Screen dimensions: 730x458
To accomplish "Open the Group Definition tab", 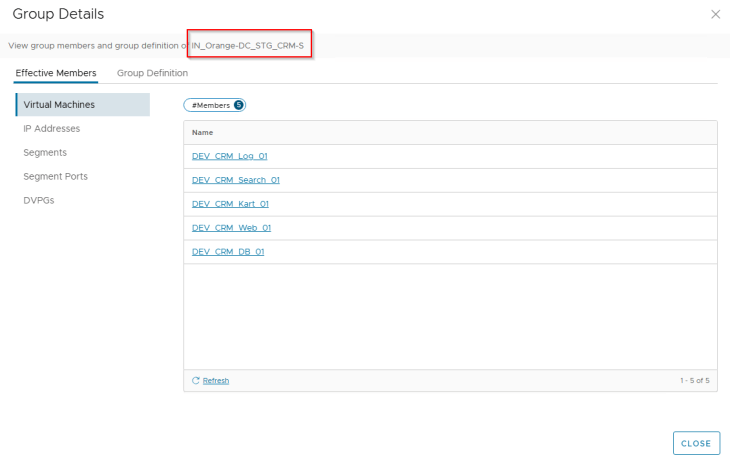I will 152,73.
